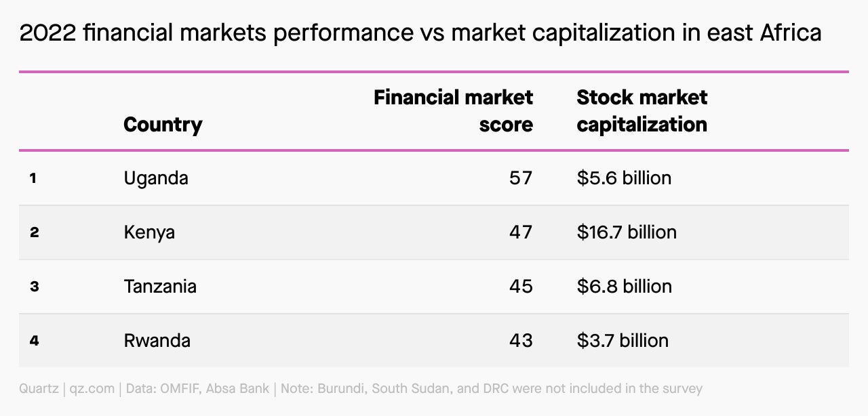This screenshot has width=868, height=416.
Task: Click the $16.7 billion capitalization value
Action: tap(627, 232)
